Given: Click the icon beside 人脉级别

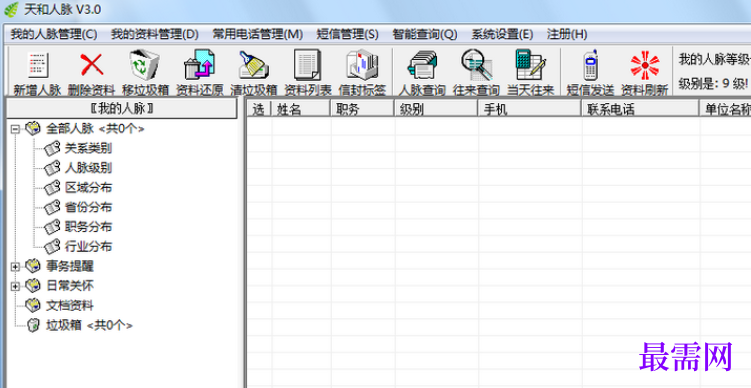Looking at the screenshot, I should click(52, 168).
